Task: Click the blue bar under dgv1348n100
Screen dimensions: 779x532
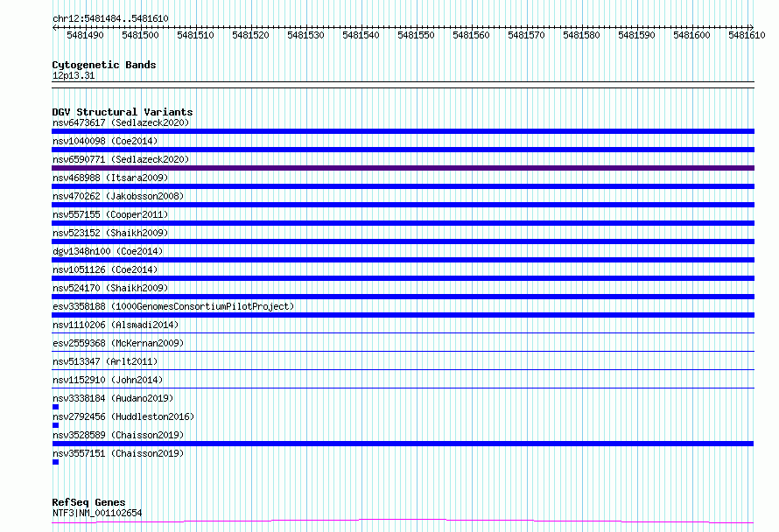Action: 403,260
